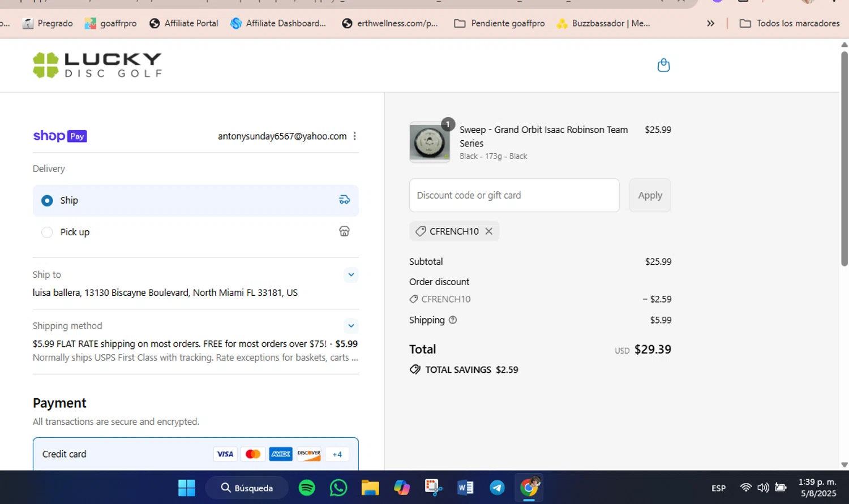Click the battery tray icon

(x=781, y=488)
